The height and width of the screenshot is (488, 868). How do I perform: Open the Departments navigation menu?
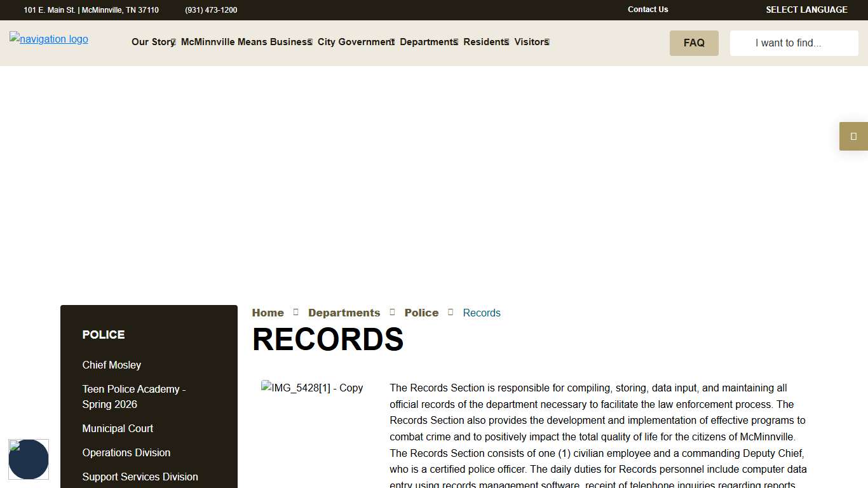point(428,42)
